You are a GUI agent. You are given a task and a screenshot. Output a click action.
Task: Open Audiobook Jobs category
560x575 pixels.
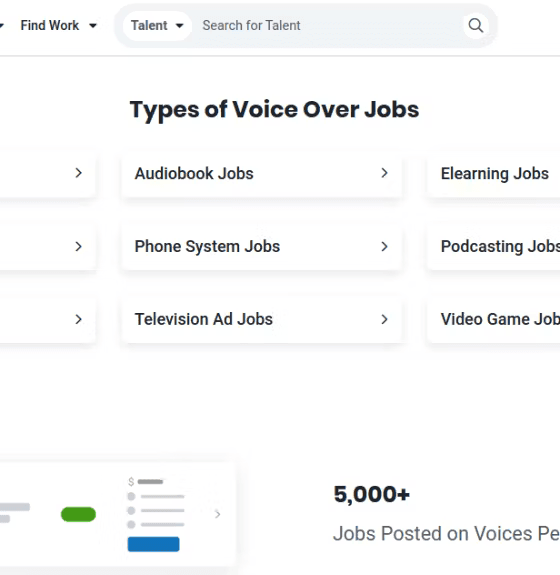(x=261, y=173)
